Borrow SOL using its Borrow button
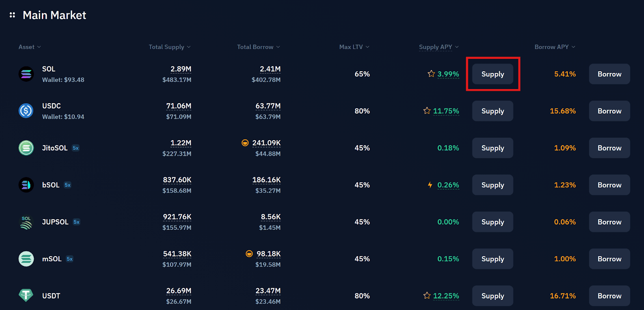 (x=609, y=74)
